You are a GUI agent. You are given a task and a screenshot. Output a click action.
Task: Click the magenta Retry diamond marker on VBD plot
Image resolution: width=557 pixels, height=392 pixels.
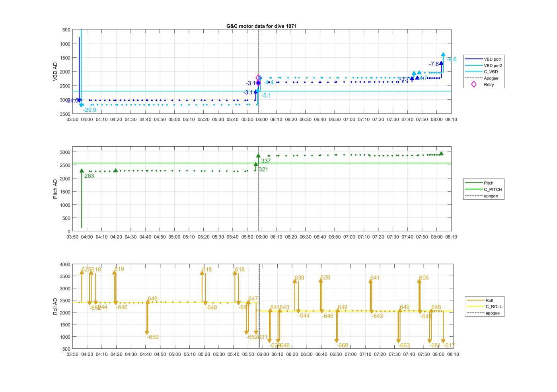258,78
